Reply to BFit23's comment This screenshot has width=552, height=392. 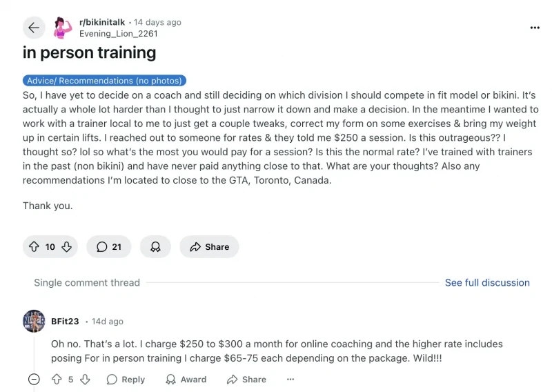[x=126, y=380]
